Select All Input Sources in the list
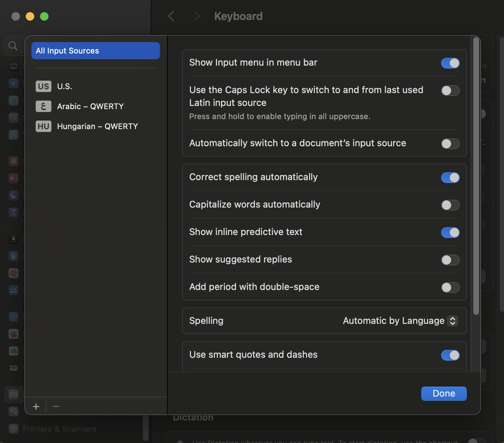The image size is (504, 443). pos(96,51)
